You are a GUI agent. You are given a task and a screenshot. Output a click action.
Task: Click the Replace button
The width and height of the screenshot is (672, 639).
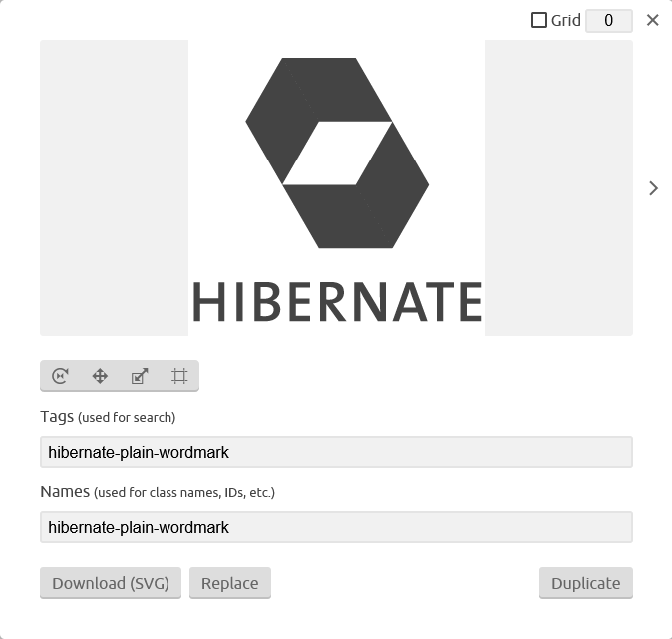click(230, 583)
